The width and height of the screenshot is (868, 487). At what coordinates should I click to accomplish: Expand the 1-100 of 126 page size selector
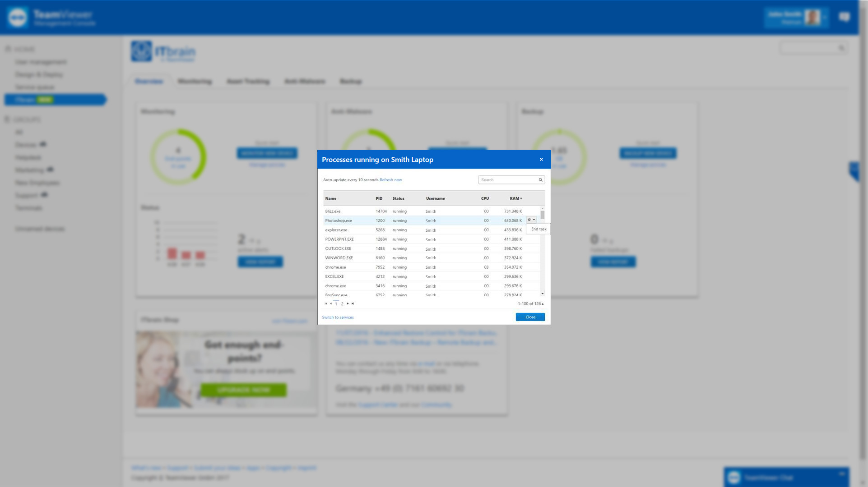pyautogui.click(x=531, y=303)
